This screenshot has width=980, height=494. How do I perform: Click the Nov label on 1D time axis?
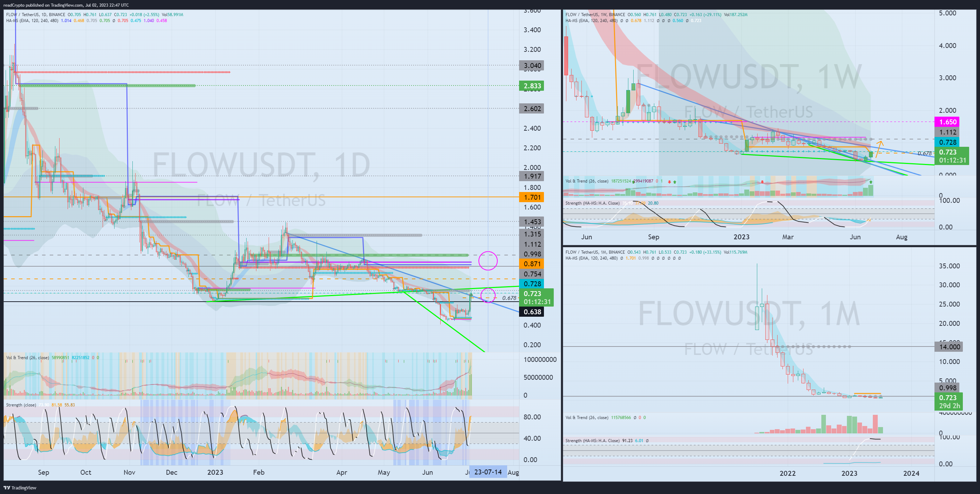[x=129, y=472]
